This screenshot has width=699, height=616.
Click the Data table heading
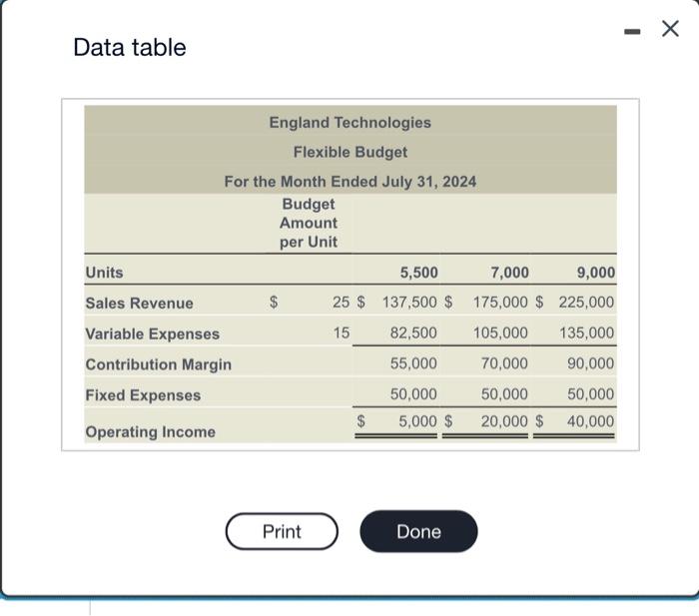point(130,47)
